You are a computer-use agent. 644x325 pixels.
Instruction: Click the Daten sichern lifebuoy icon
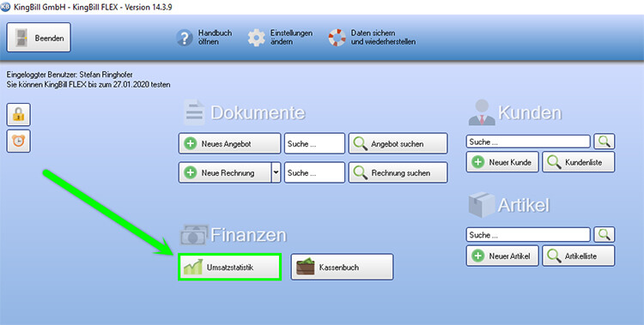click(x=337, y=38)
